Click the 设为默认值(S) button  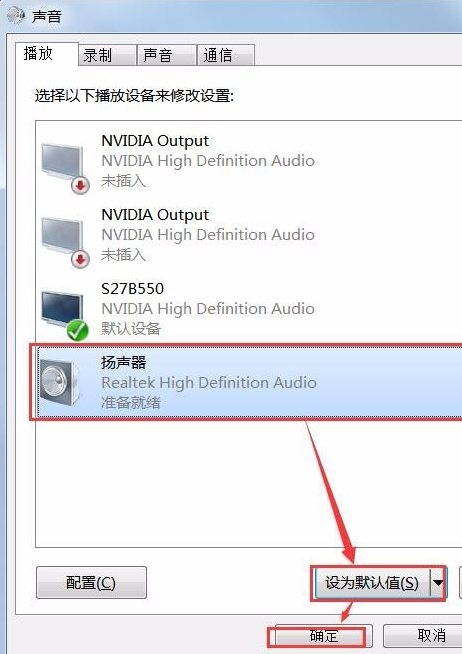coord(372,582)
